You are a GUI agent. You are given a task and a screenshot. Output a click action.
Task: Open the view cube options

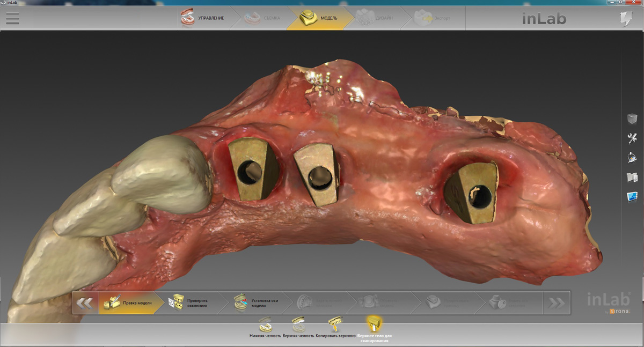click(x=632, y=119)
